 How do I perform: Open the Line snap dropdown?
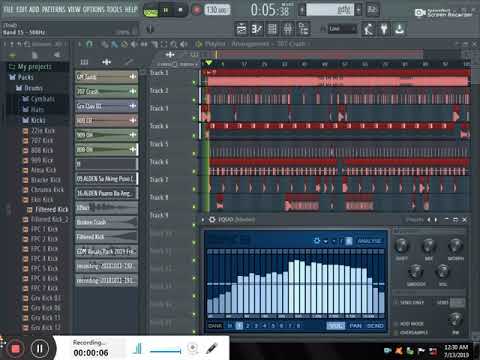(342, 29)
